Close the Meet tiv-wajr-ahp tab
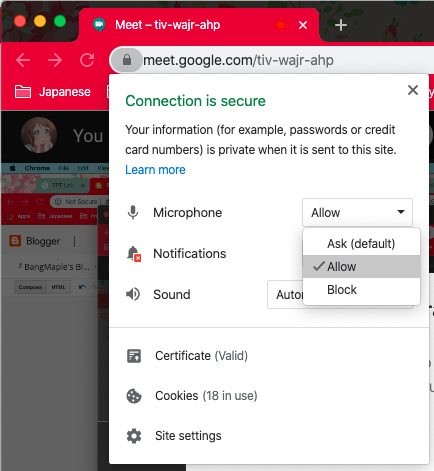This screenshot has height=471, width=434. point(303,25)
